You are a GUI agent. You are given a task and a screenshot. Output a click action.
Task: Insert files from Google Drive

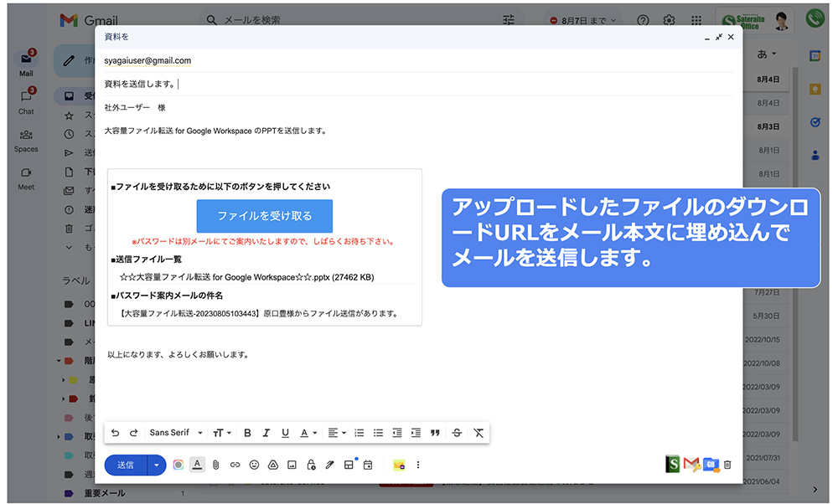(x=273, y=465)
